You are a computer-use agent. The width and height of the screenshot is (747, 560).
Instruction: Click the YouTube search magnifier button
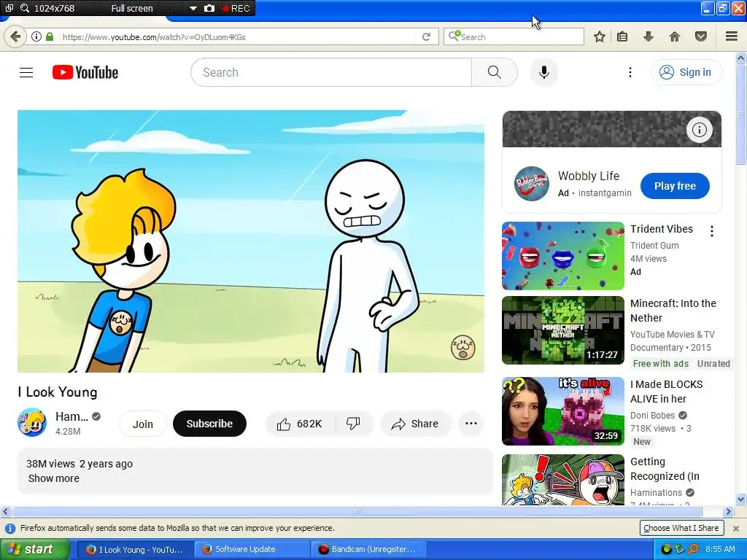point(494,72)
